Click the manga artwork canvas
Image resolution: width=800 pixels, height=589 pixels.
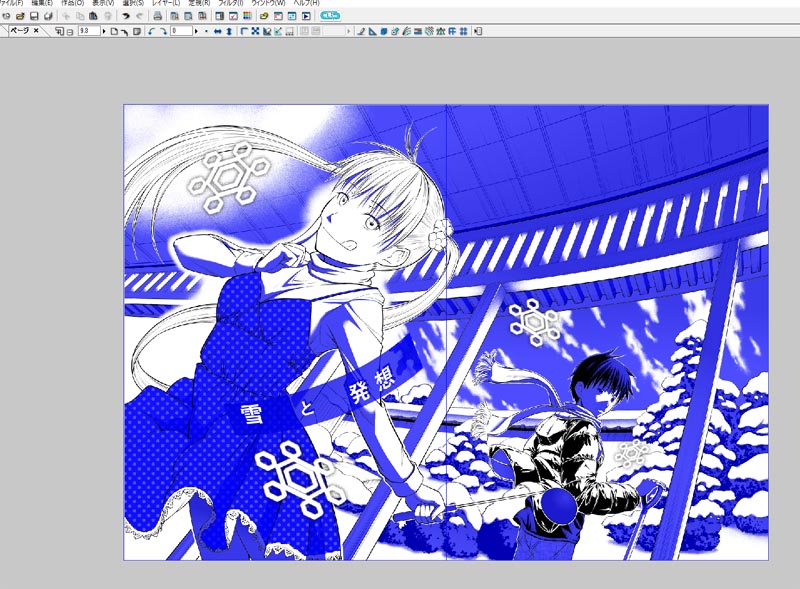[x=446, y=332]
